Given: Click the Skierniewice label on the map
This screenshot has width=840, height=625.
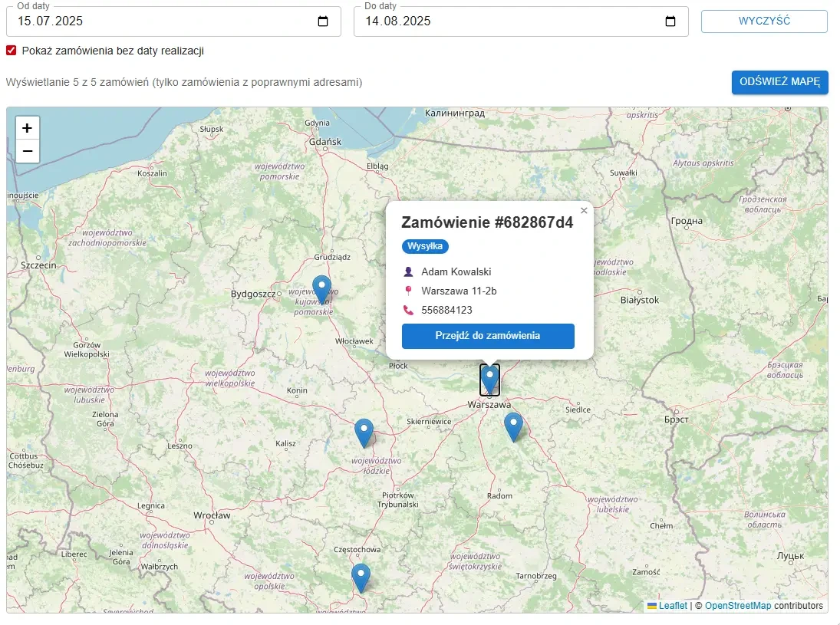Looking at the screenshot, I should coord(429,422).
